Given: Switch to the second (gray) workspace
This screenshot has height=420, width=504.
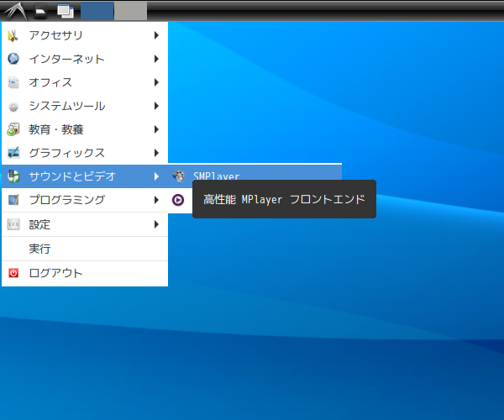Looking at the screenshot, I should [131, 11].
